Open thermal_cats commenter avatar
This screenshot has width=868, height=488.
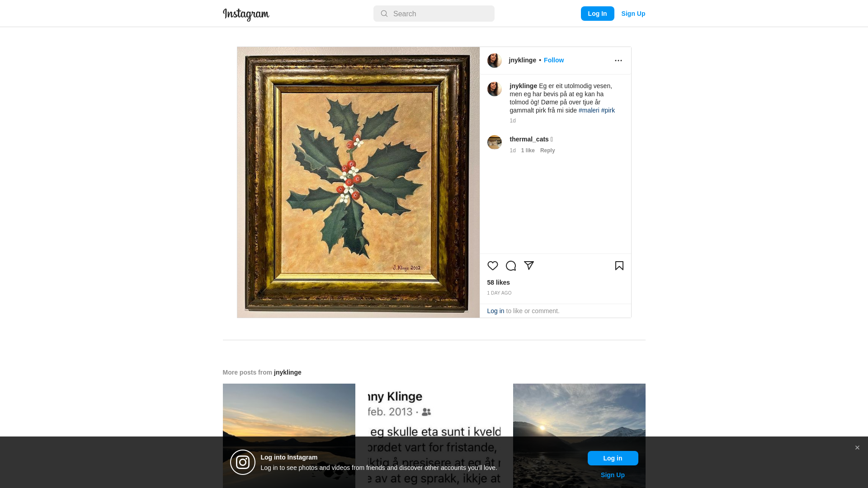[x=495, y=142]
